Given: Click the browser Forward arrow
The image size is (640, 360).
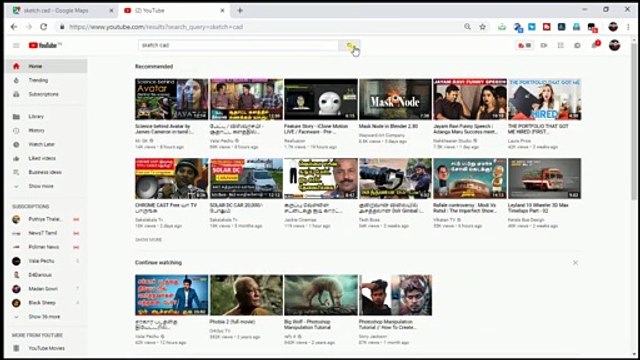Looking at the screenshot, I should 29,27.
